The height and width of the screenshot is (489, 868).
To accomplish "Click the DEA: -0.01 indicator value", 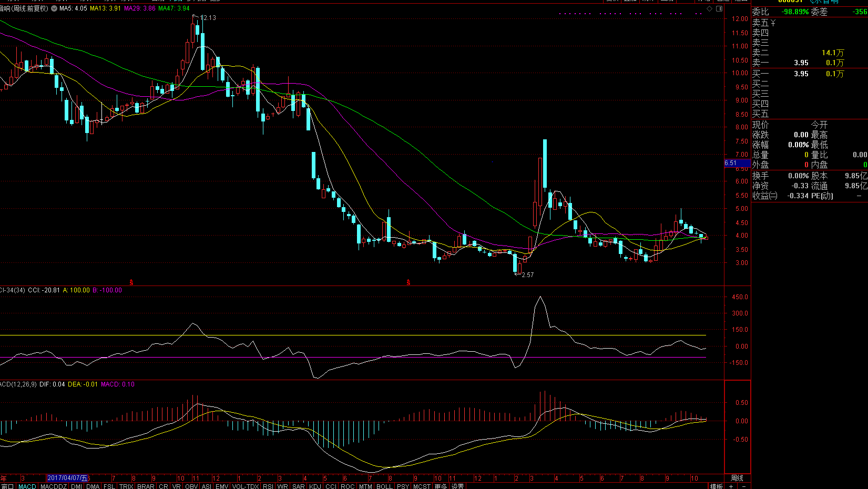I will coord(83,384).
